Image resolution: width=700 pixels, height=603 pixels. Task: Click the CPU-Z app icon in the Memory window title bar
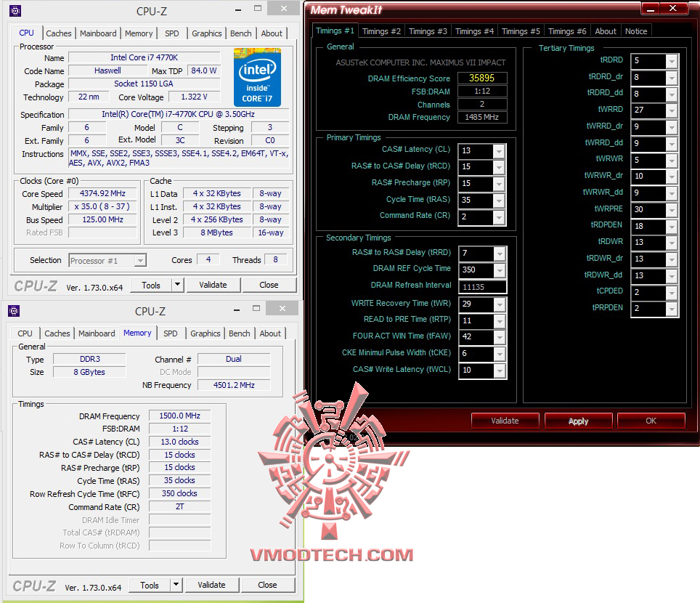click(13, 311)
